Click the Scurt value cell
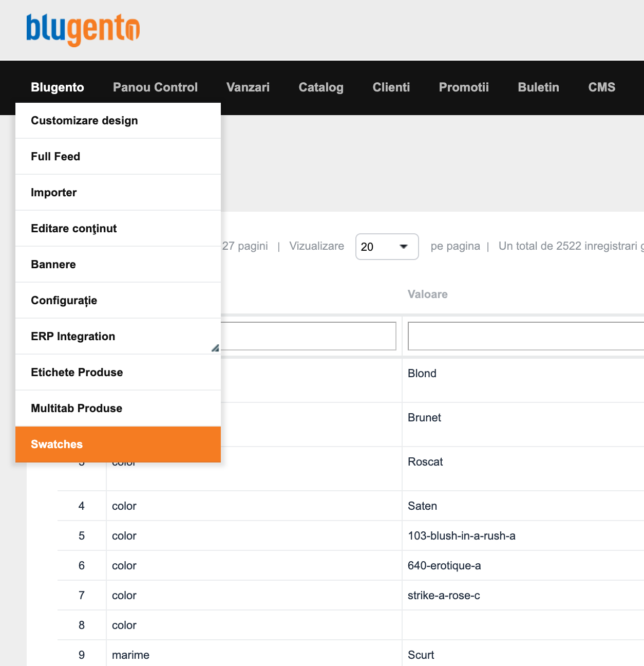The image size is (644, 666). click(523, 654)
